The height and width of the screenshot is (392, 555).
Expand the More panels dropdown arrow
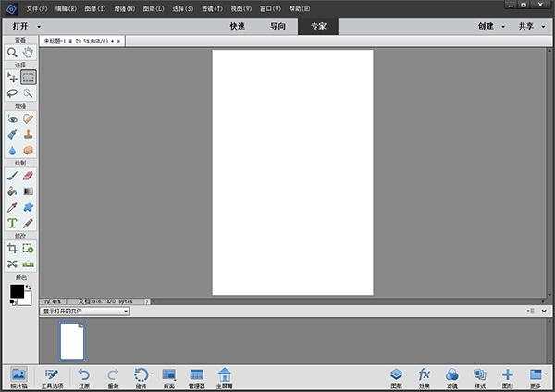click(546, 374)
